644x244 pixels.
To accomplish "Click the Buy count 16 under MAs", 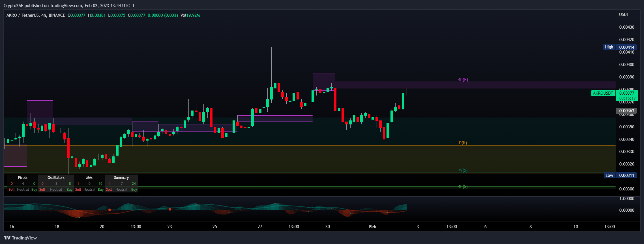I will point(100,184).
